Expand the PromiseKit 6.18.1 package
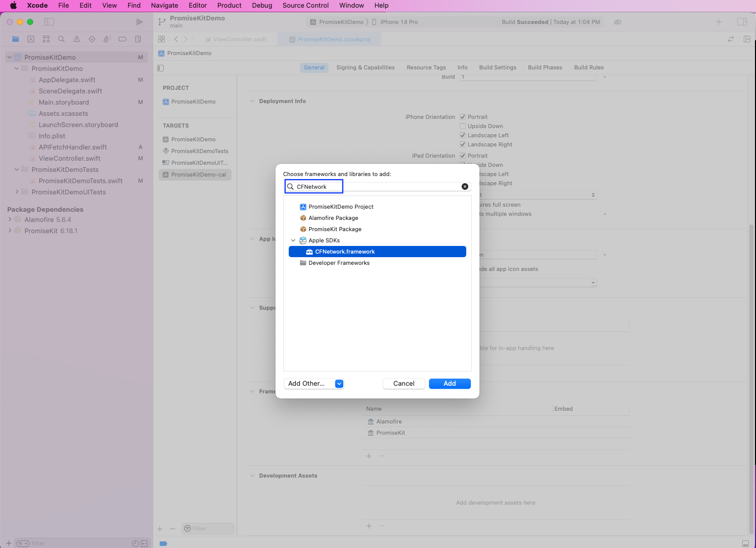Viewport: 756px width, 548px height. pyautogui.click(x=10, y=231)
